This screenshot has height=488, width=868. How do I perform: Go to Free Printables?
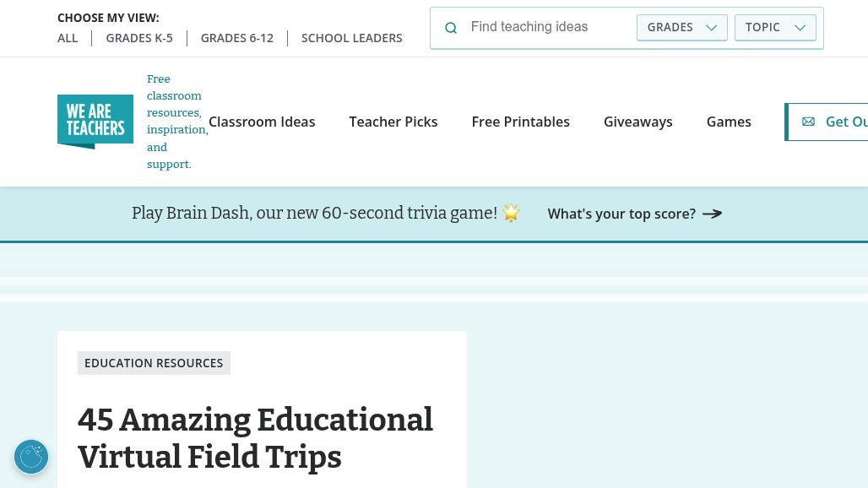click(x=520, y=122)
